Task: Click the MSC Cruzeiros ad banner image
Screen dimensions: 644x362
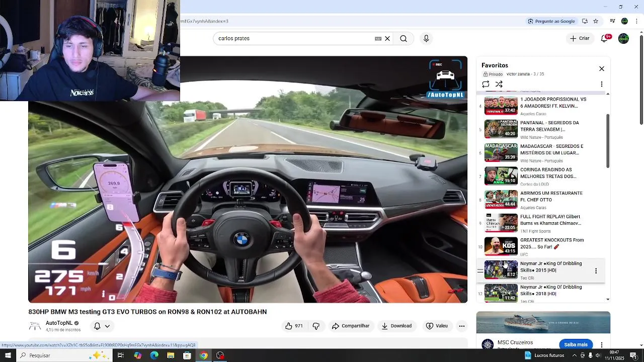Action: tap(543, 322)
